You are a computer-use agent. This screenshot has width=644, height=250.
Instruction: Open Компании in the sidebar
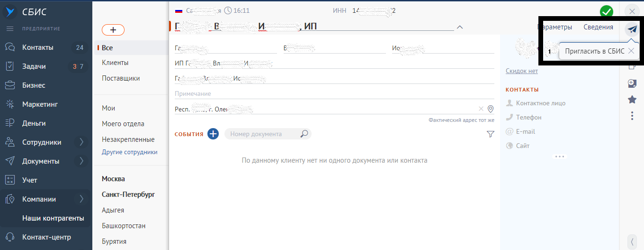(x=39, y=199)
